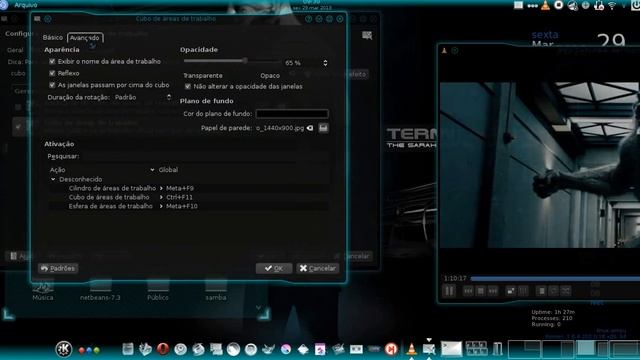Click the Padrões defaults button
The height and width of the screenshot is (360, 640).
pos(58,268)
